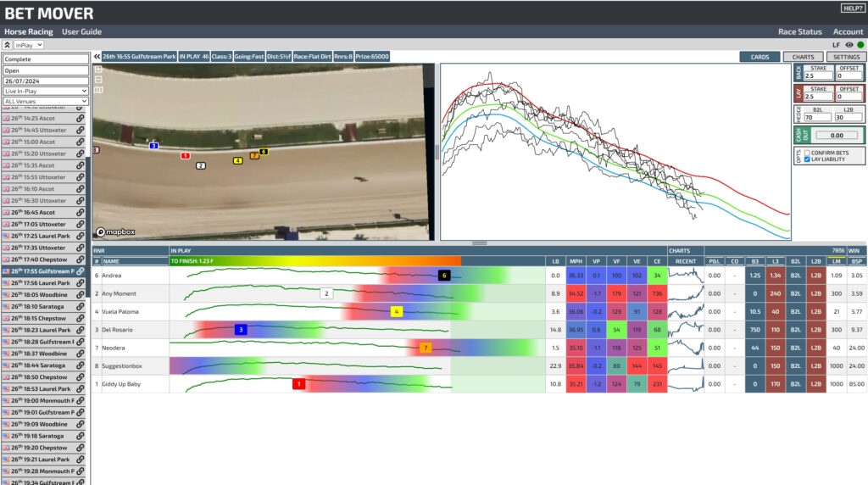The image size is (868, 485).
Task: Click horse marker 4 on track map
Action: (x=237, y=160)
